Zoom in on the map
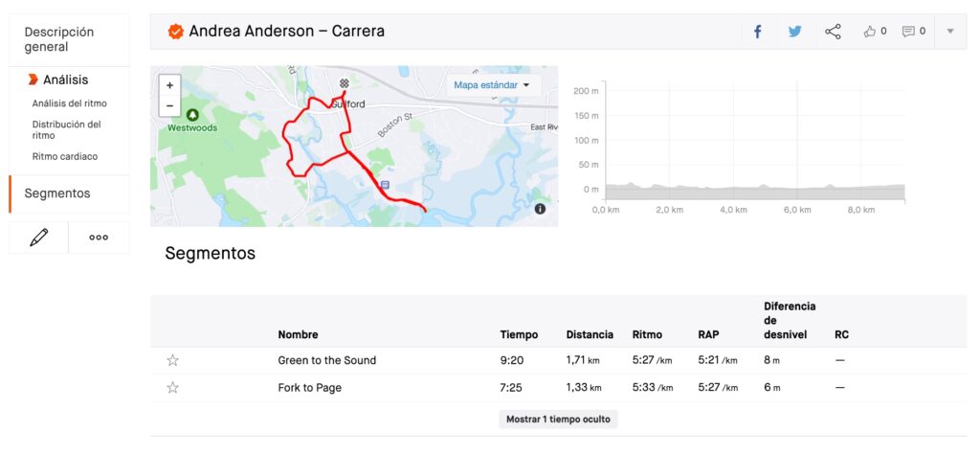 tap(169, 85)
